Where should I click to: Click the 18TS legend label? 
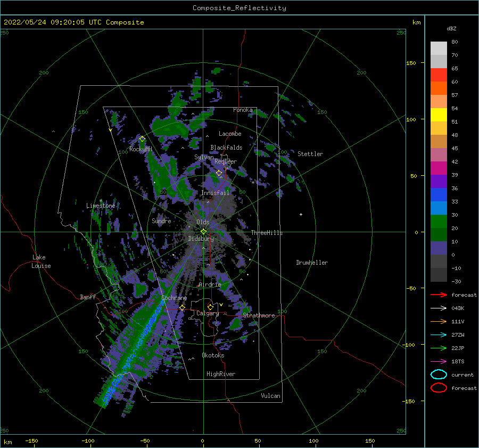(458, 362)
